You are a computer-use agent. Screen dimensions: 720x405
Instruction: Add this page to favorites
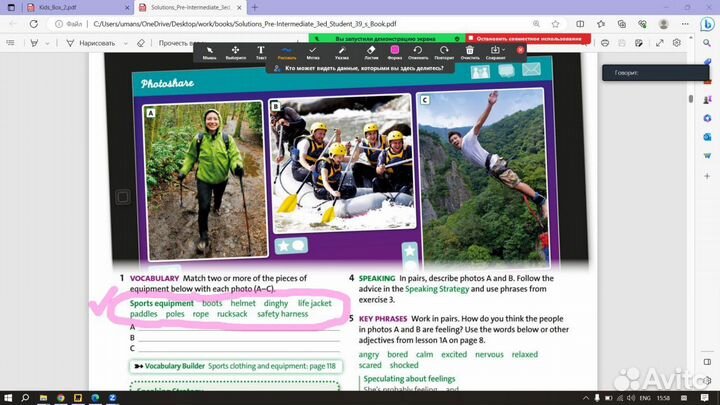click(x=556, y=24)
